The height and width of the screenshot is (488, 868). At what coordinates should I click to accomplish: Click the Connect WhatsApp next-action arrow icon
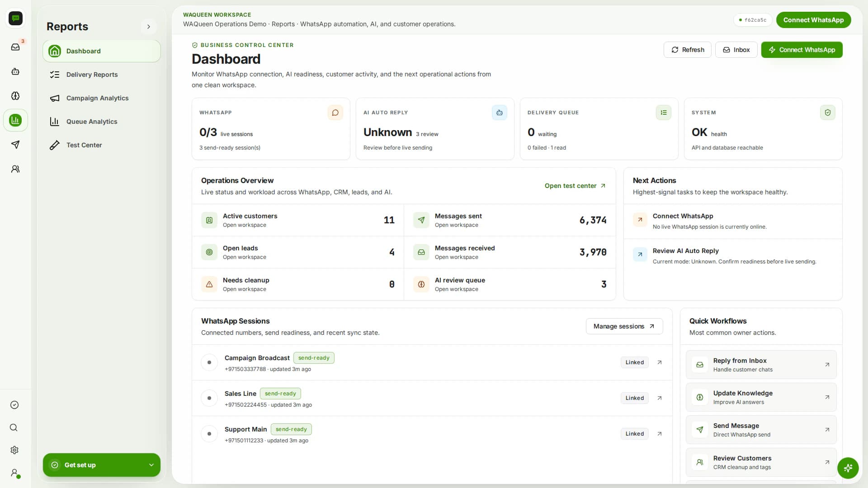click(640, 220)
